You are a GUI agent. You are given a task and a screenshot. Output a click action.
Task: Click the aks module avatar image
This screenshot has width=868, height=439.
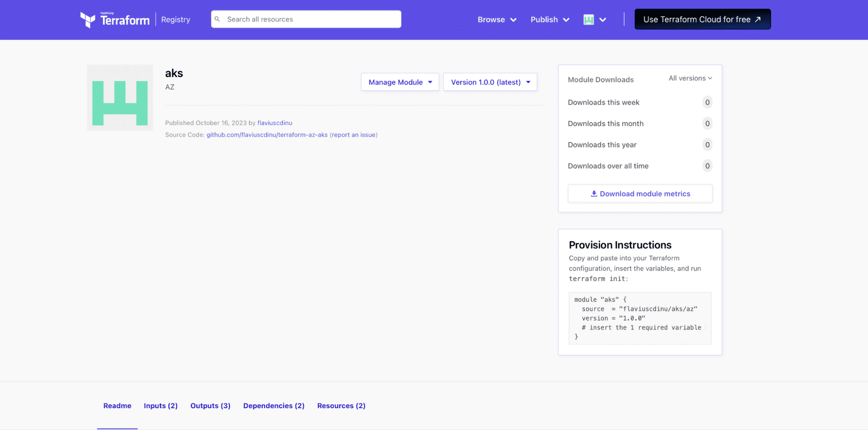pos(119,97)
